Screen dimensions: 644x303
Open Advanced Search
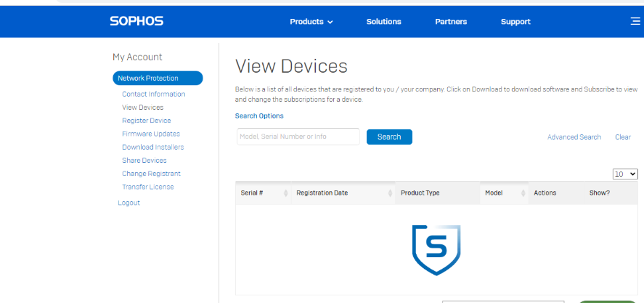click(574, 137)
